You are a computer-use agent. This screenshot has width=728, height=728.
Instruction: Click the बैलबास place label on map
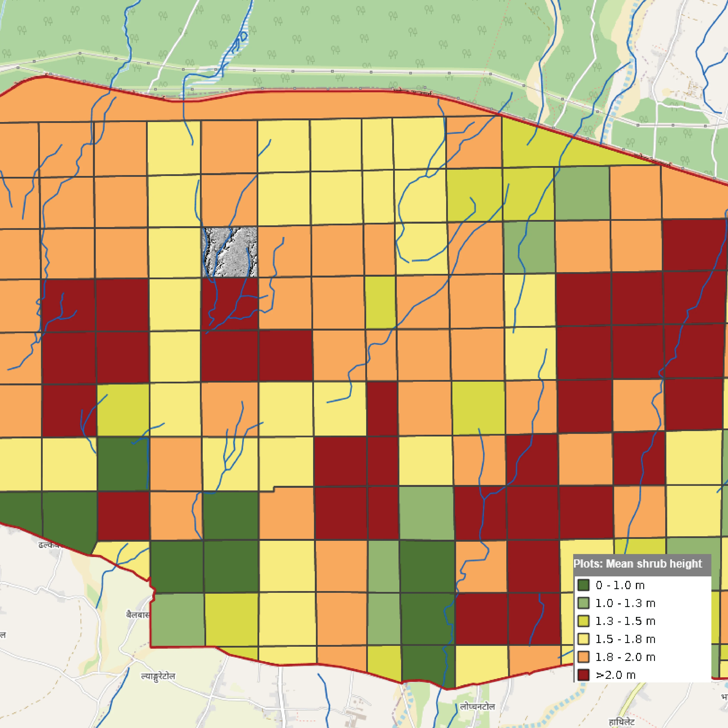tap(138, 615)
